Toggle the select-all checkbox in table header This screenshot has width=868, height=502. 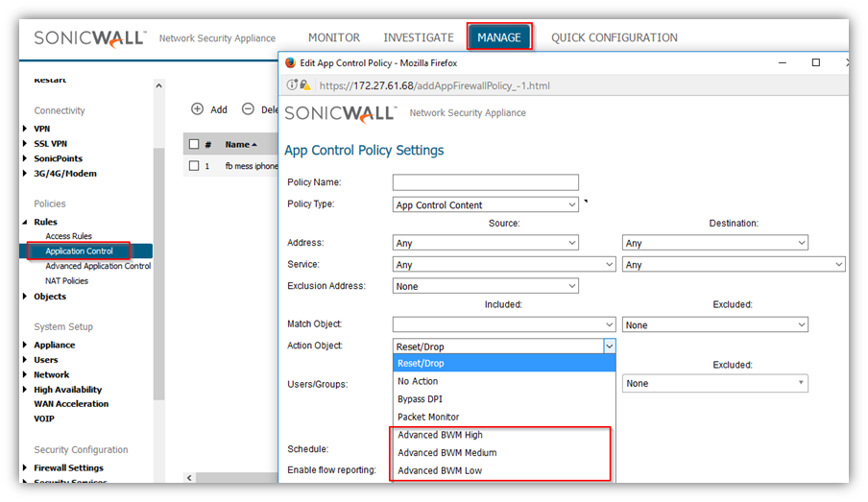click(x=194, y=144)
